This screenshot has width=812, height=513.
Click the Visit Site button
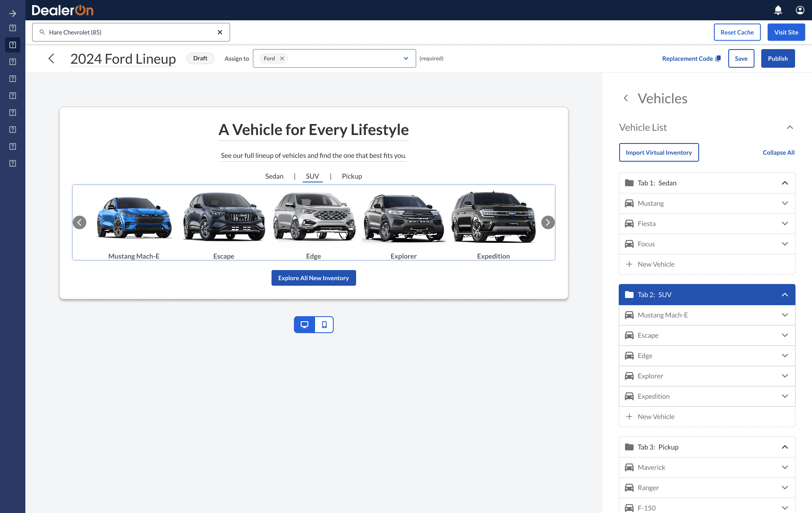[786, 32]
